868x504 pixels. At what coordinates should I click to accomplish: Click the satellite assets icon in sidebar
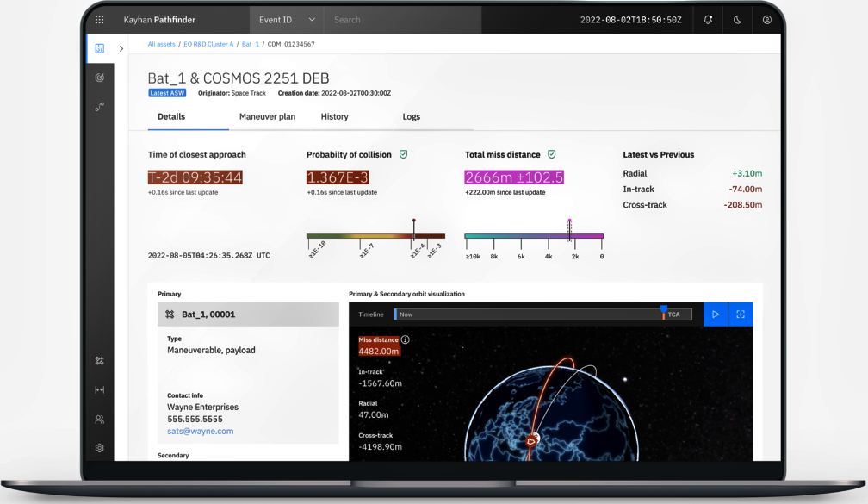[100, 361]
